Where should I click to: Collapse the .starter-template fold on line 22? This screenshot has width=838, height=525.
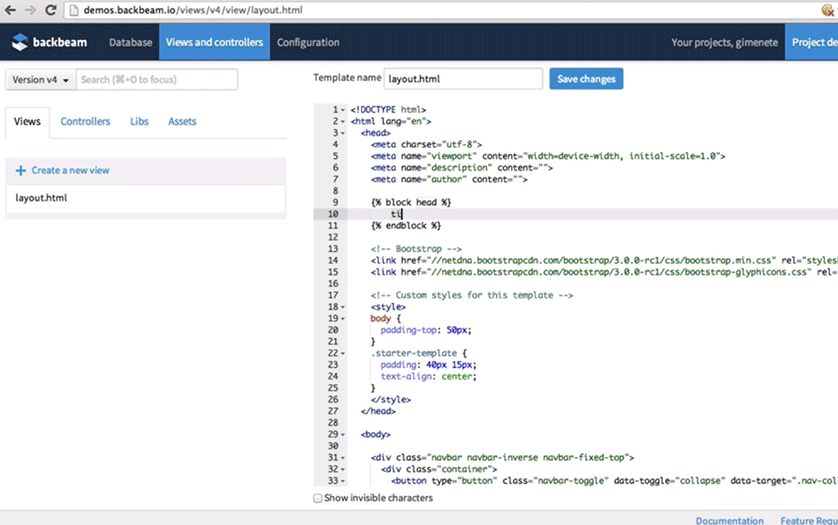pyautogui.click(x=343, y=353)
